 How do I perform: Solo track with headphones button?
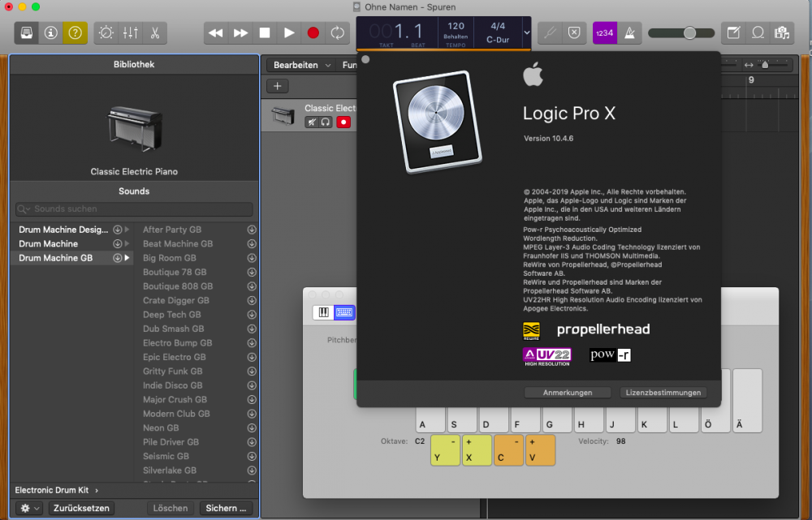click(x=326, y=122)
